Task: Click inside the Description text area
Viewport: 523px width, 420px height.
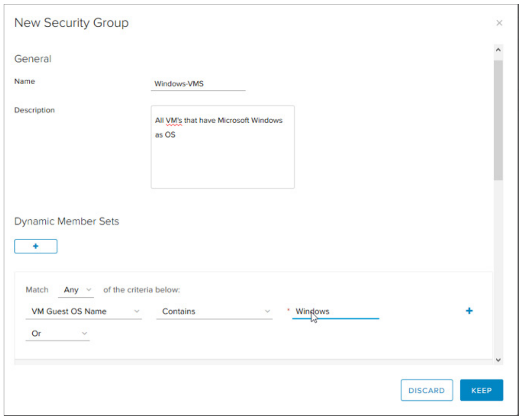Action: click(x=222, y=146)
